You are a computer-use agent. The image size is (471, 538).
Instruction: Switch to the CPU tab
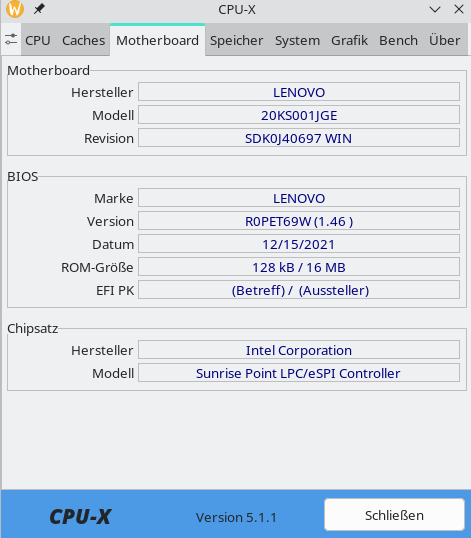pyautogui.click(x=38, y=40)
